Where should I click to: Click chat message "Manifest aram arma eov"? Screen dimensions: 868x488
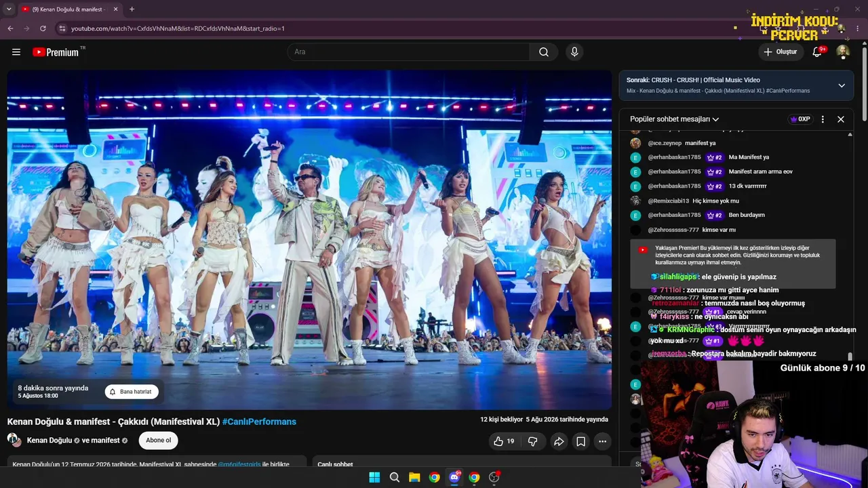click(x=761, y=171)
